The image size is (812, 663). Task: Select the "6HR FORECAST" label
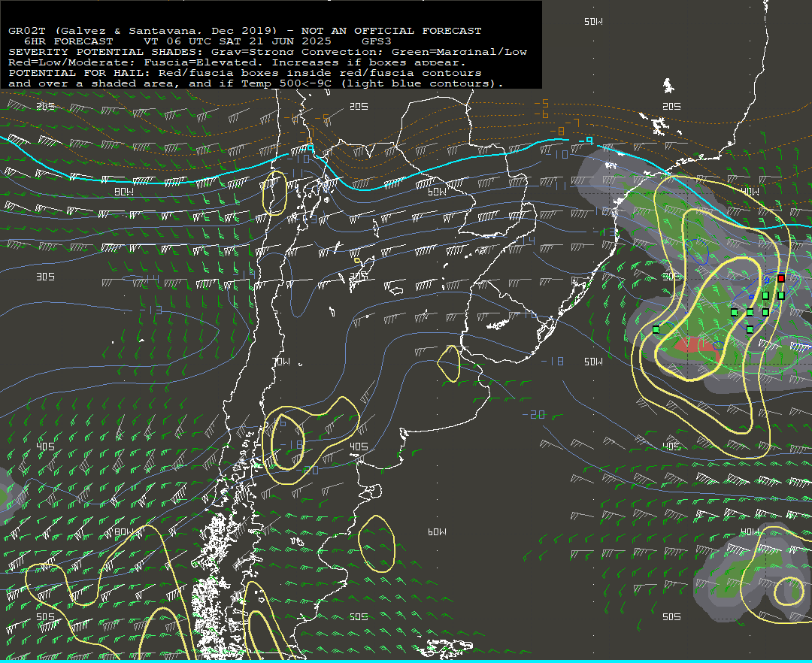click(x=68, y=41)
